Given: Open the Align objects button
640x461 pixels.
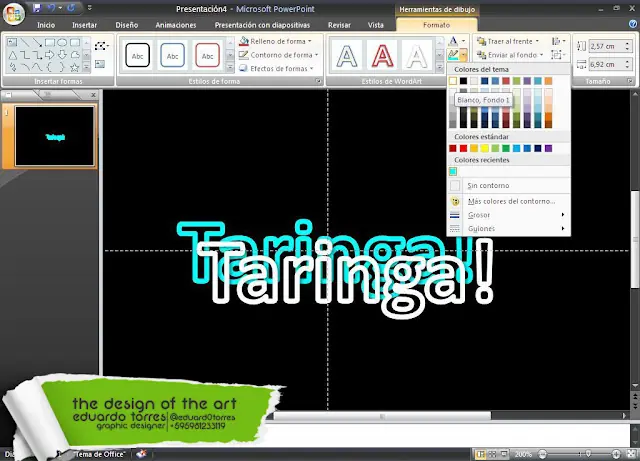Looking at the screenshot, I should [558, 41].
